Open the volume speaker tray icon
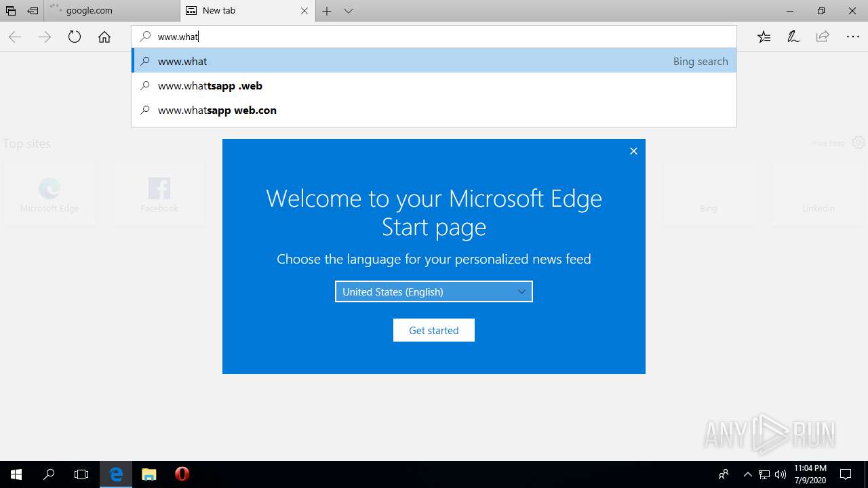868x488 pixels. [x=781, y=474]
